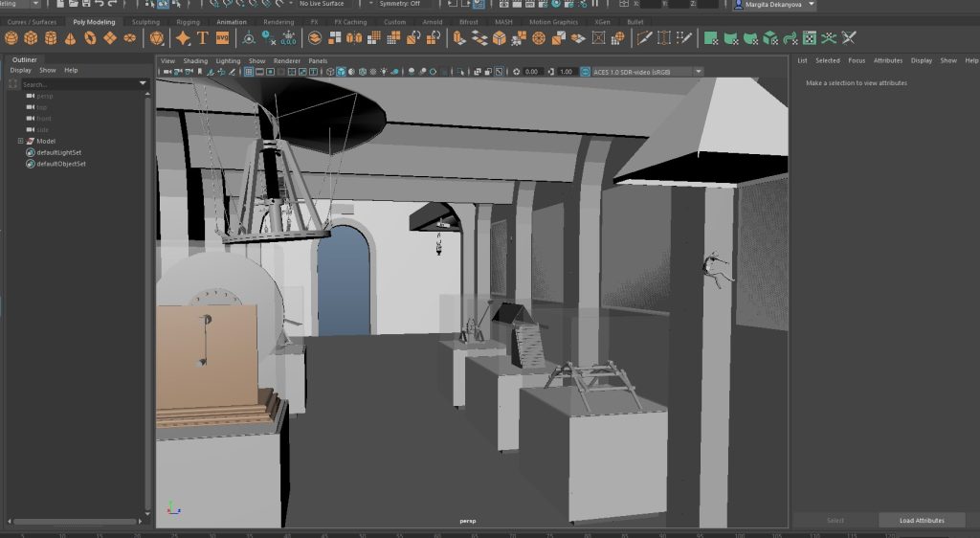Toggle the Film Gate display in viewport

click(x=259, y=72)
